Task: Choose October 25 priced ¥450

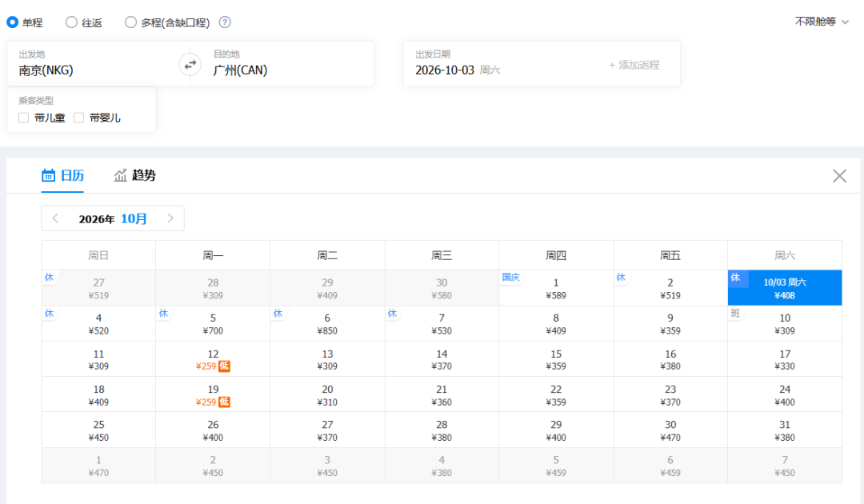Action: click(x=98, y=430)
